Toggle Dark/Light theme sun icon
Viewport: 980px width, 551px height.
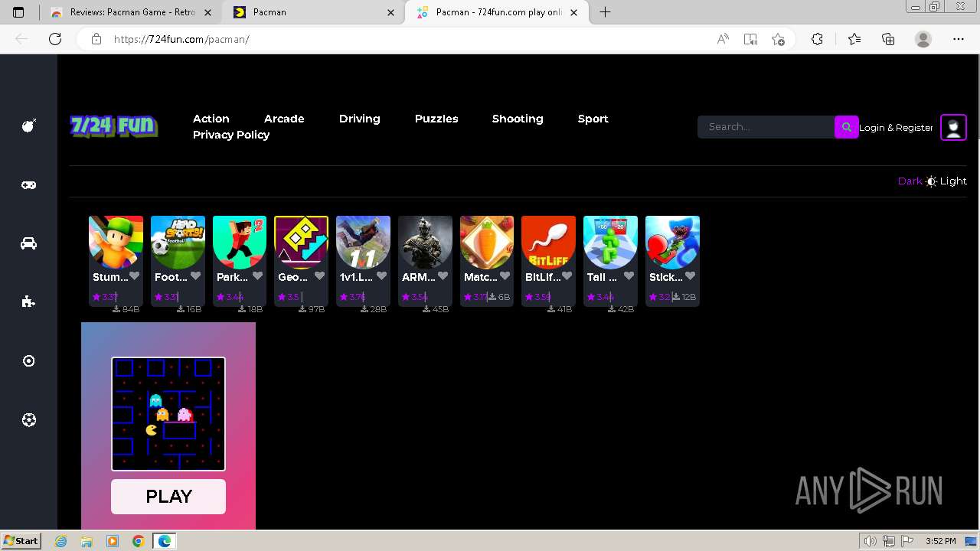pyautogui.click(x=931, y=181)
